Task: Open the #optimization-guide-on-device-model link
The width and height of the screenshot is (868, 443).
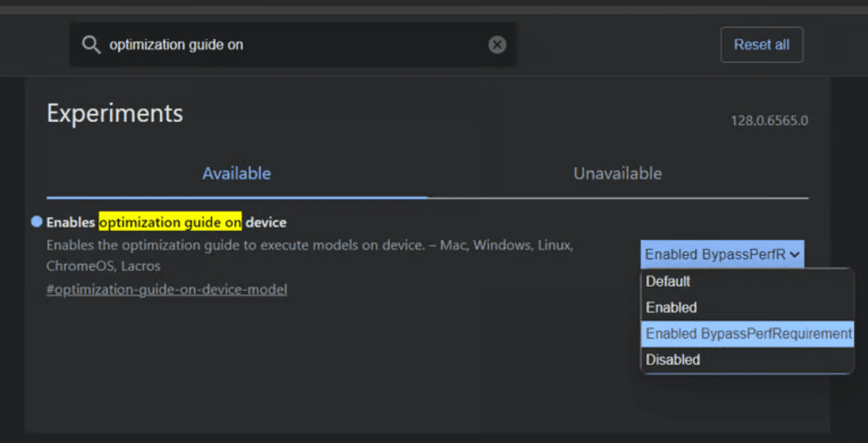Action: (x=167, y=290)
